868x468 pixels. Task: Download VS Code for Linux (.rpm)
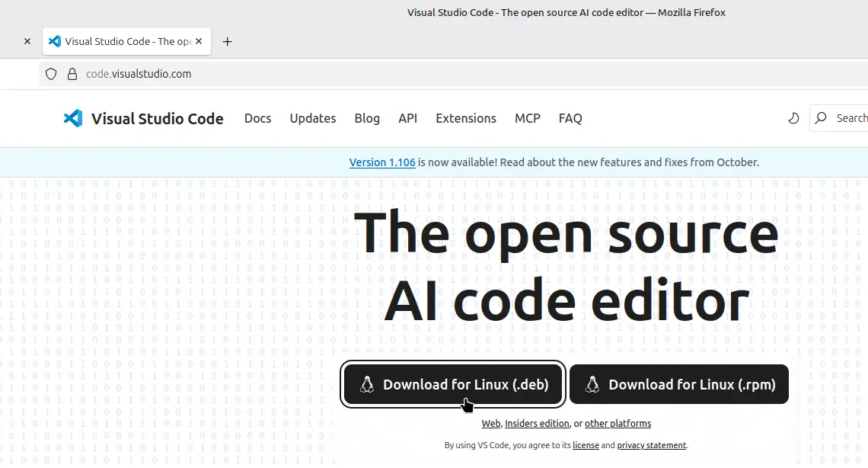tap(679, 384)
